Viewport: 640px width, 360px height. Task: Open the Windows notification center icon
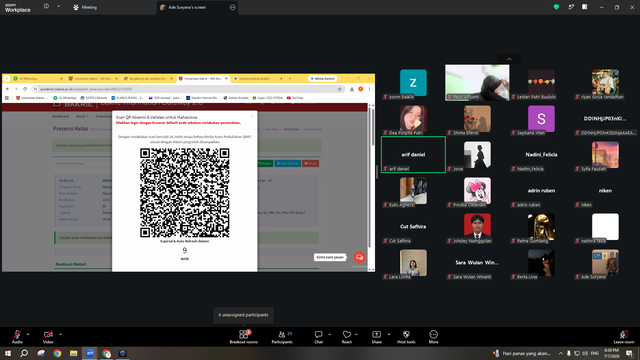(x=630, y=353)
